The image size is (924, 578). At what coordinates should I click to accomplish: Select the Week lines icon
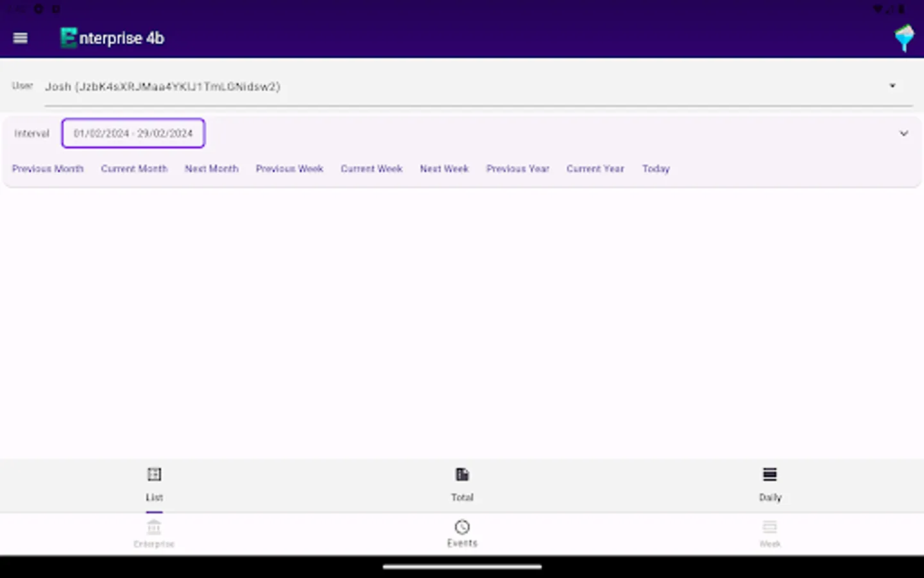point(769,527)
